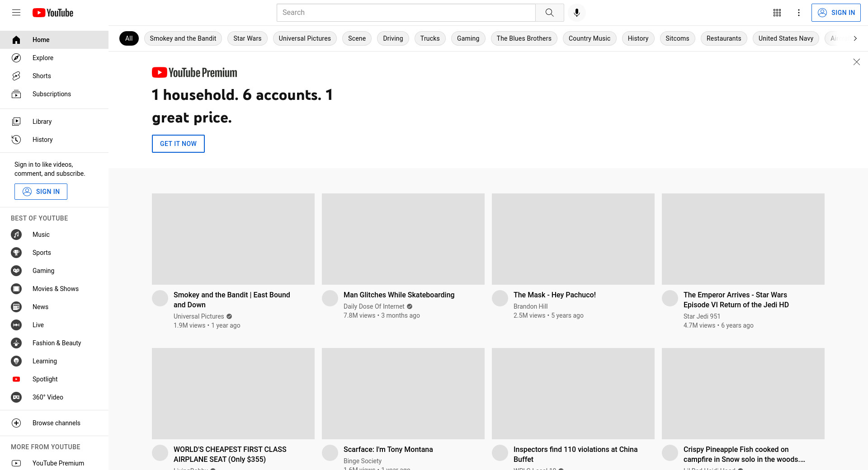Image resolution: width=868 pixels, height=470 pixels.
Task: Open The Mask - Hey Pachuco! video
Action: point(555,295)
